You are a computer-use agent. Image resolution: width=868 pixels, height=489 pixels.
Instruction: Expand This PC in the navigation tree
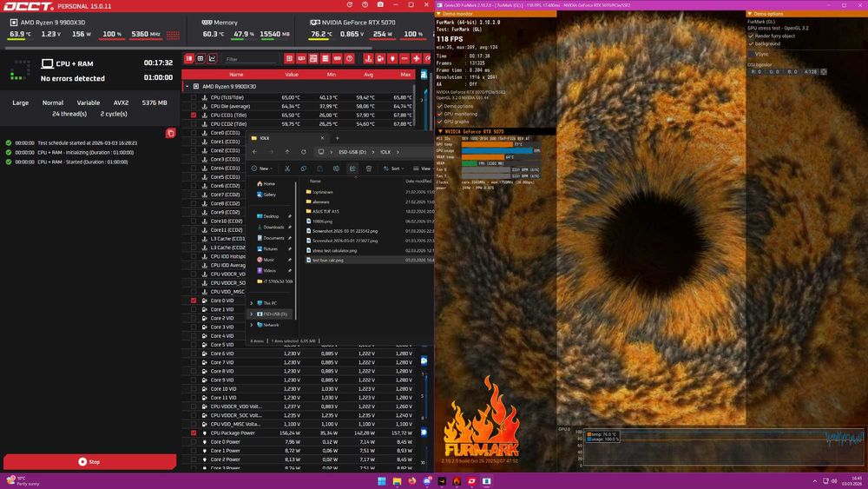252,303
